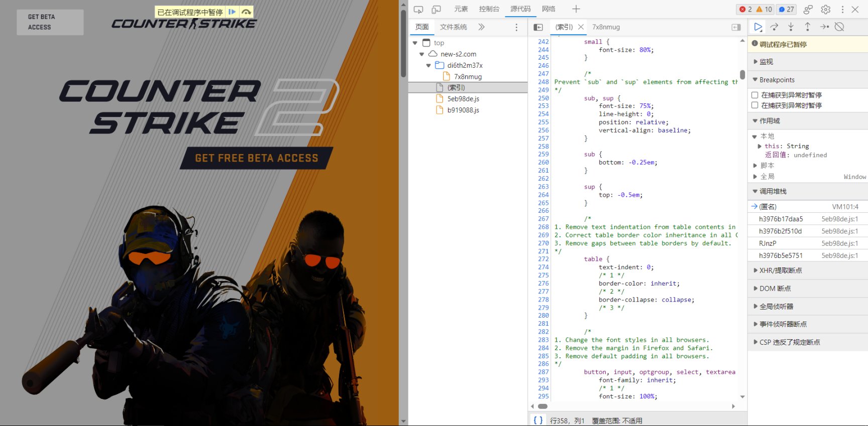Toggle device emulation mode icon
This screenshot has width=868, height=426.
coord(436,9)
